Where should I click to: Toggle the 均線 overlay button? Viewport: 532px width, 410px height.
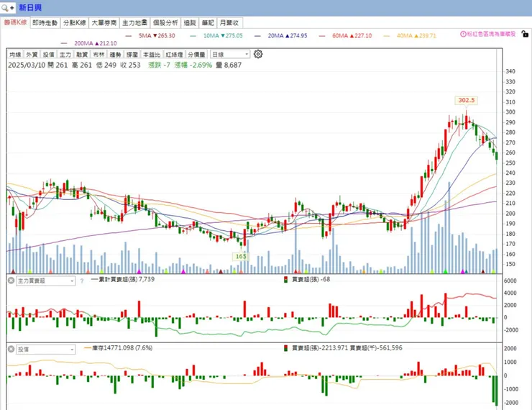point(15,54)
